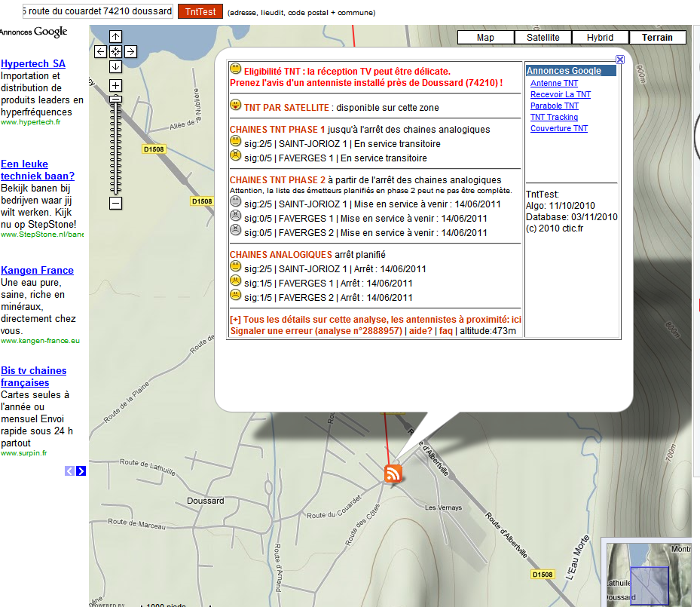Image resolution: width=700 pixels, height=607 pixels.
Task: Pan the map down with arrow
Action: [115, 67]
